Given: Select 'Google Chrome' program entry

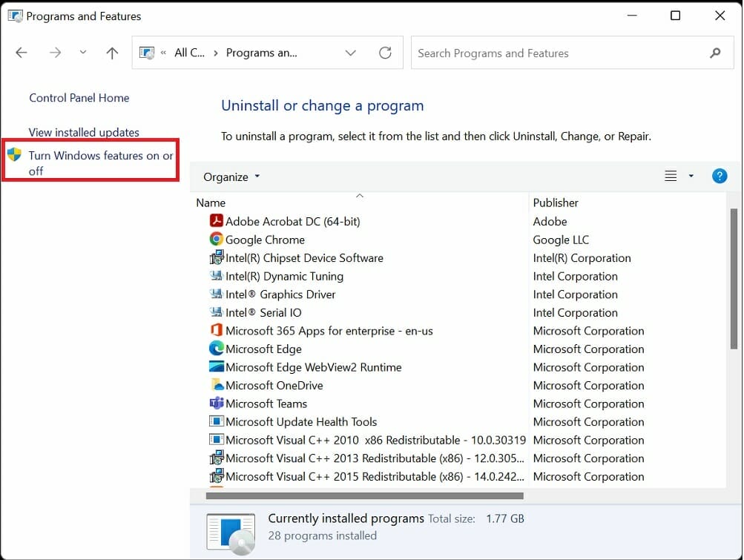Looking at the screenshot, I should coord(265,240).
